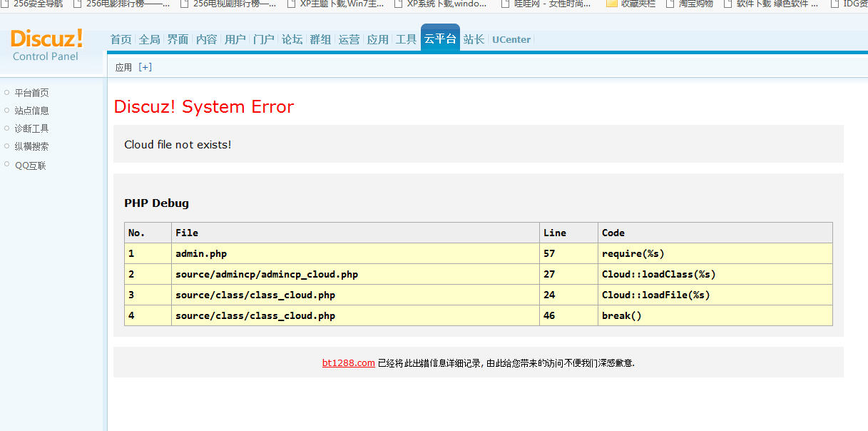Click the break() code cell

[715, 315]
